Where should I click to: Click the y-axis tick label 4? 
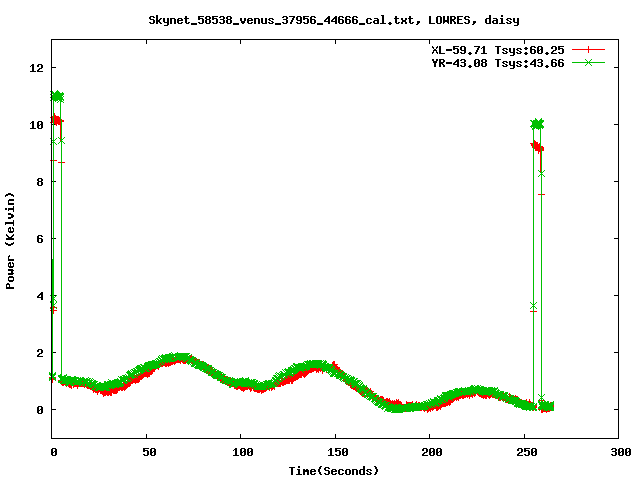[40, 296]
